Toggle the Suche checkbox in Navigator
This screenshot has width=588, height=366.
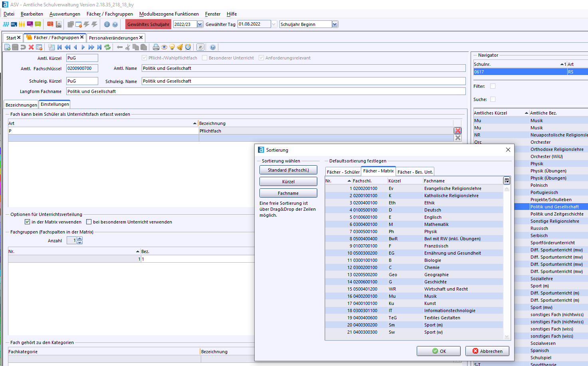pyautogui.click(x=493, y=99)
